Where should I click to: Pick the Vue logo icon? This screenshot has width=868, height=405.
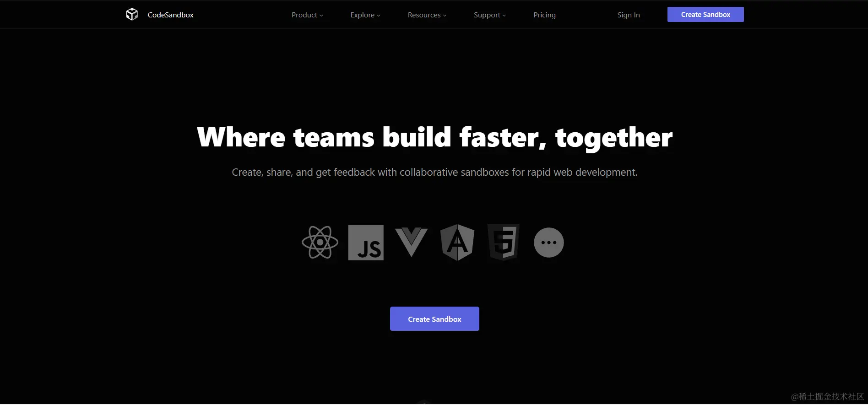tap(411, 242)
